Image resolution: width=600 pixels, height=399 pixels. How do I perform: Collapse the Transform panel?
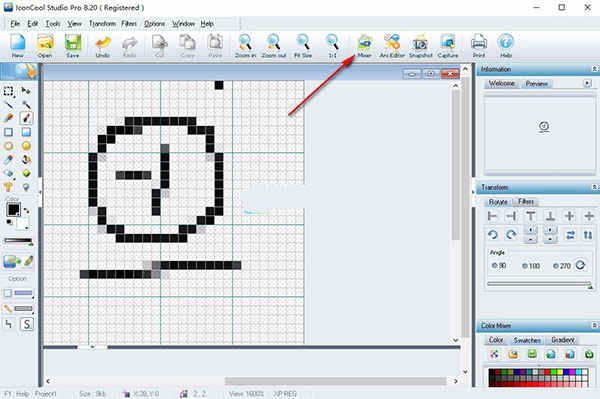click(594, 187)
